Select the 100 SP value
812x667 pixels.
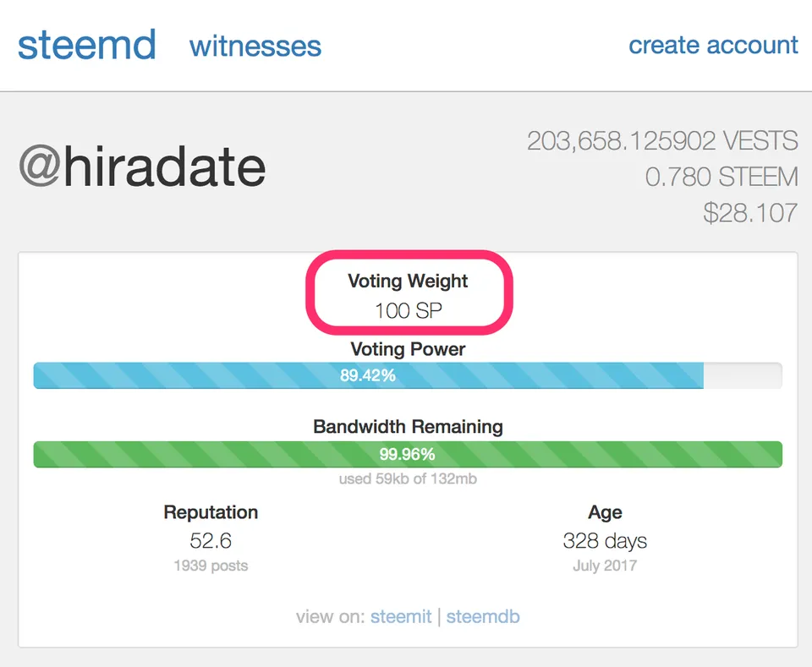(408, 310)
